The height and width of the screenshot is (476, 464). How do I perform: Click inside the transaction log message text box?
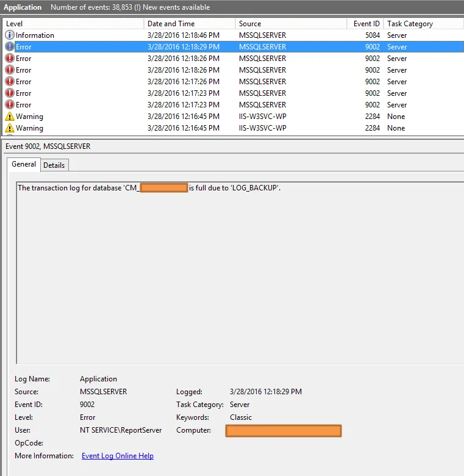[240, 273]
